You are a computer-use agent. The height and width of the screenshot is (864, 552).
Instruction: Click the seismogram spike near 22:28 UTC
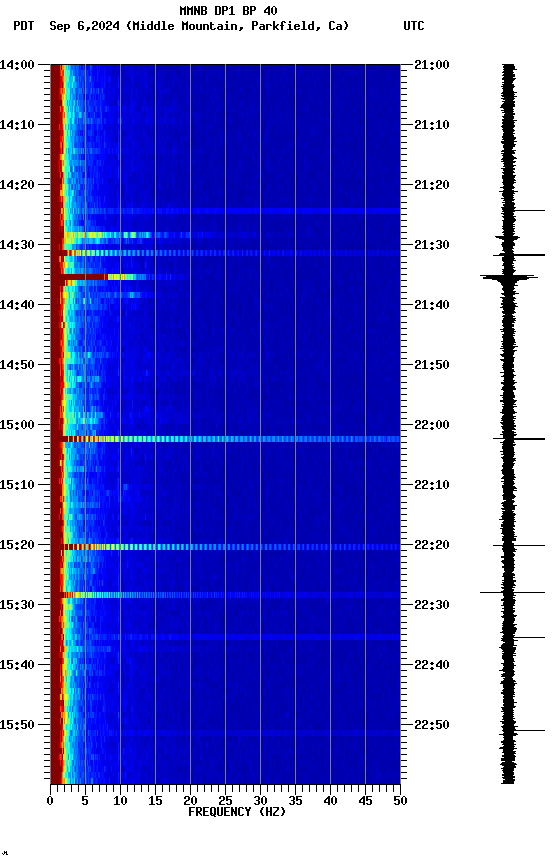coord(512,593)
